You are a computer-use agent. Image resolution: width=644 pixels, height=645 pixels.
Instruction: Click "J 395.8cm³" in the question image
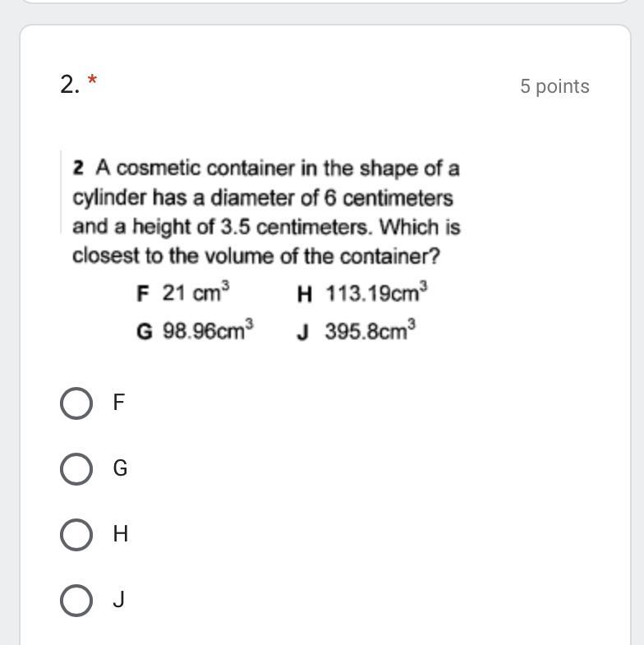[x=356, y=331]
